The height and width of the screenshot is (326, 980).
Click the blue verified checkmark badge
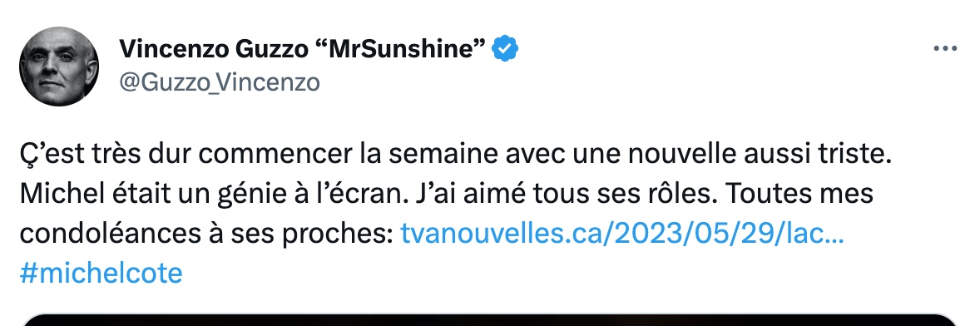pos(505,49)
